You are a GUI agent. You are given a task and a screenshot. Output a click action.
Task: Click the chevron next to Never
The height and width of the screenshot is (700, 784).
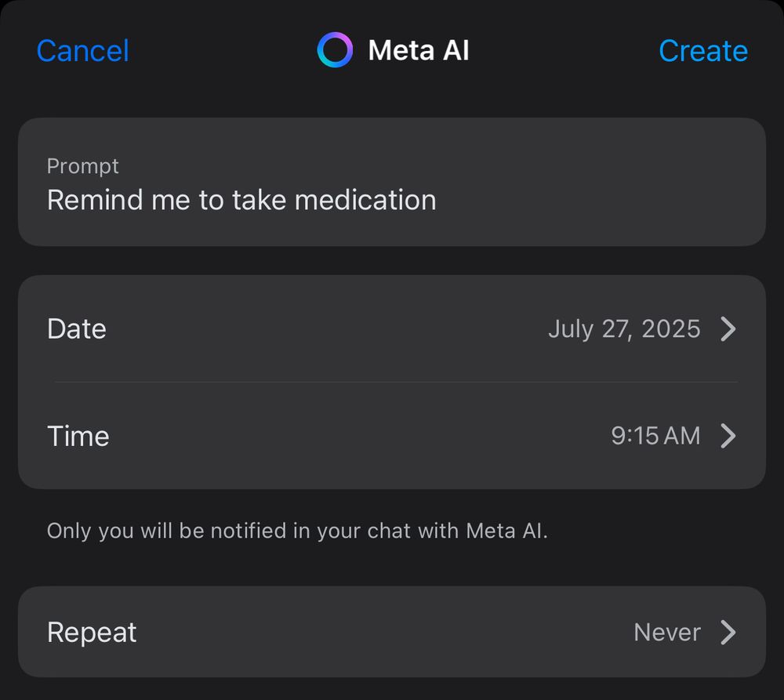coord(728,632)
